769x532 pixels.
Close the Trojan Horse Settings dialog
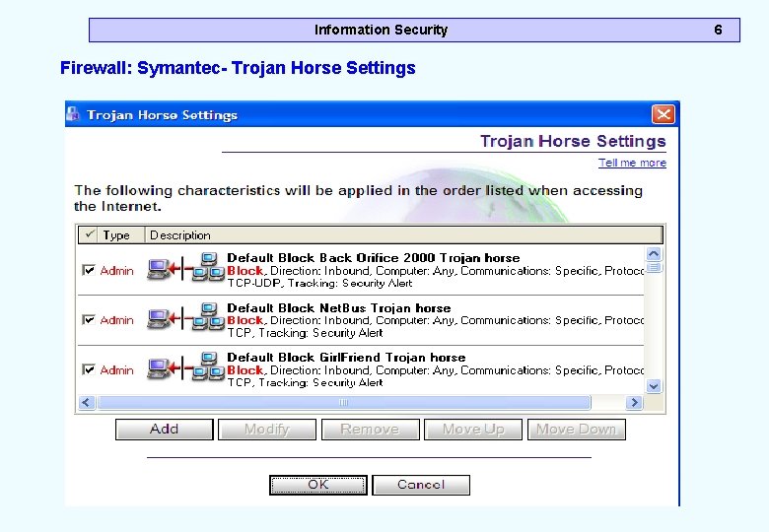(664, 114)
